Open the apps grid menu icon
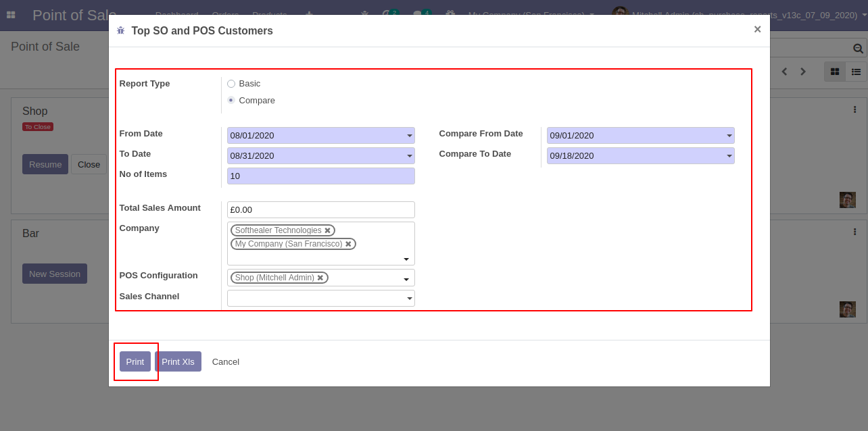This screenshot has width=868, height=431. coord(11,14)
